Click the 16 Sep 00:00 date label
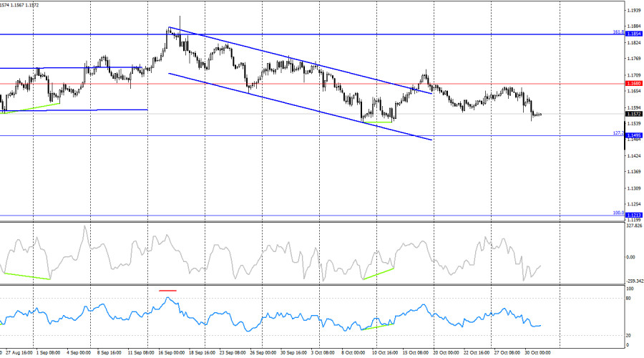This screenshot has width=644, height=358. (170, 353)
